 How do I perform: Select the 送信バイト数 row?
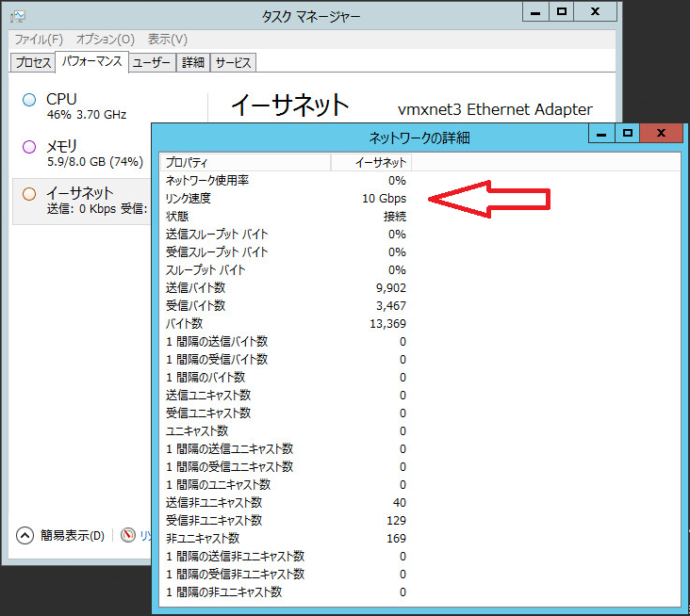point(286,288)
